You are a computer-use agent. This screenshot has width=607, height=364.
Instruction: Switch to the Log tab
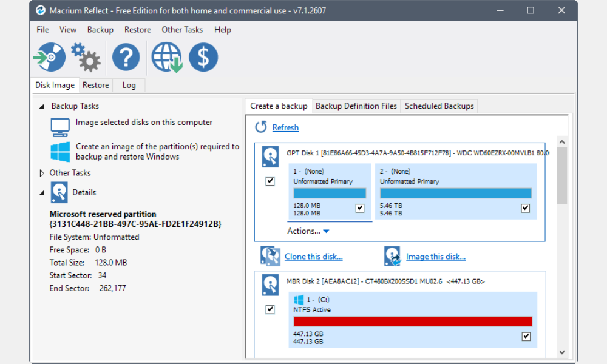coord(129,85)
